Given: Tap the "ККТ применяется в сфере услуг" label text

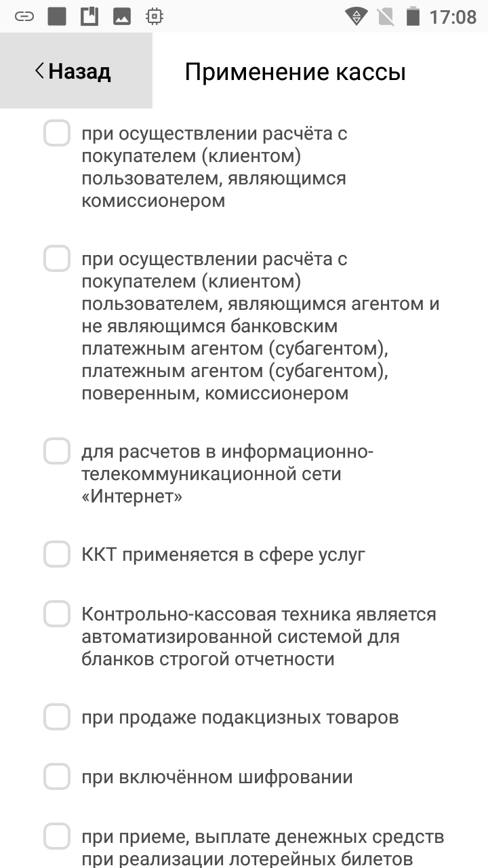Looking at the screenshot, I should [224, 555].
